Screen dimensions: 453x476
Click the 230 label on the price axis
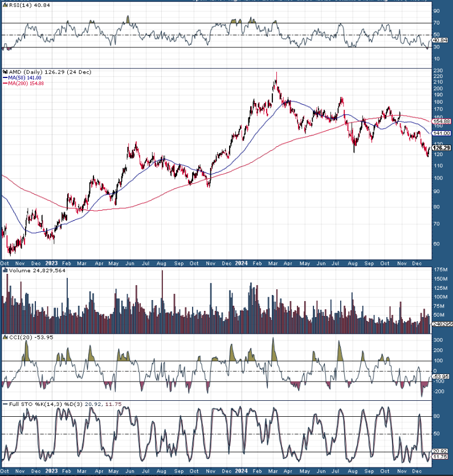pos(438,70)
